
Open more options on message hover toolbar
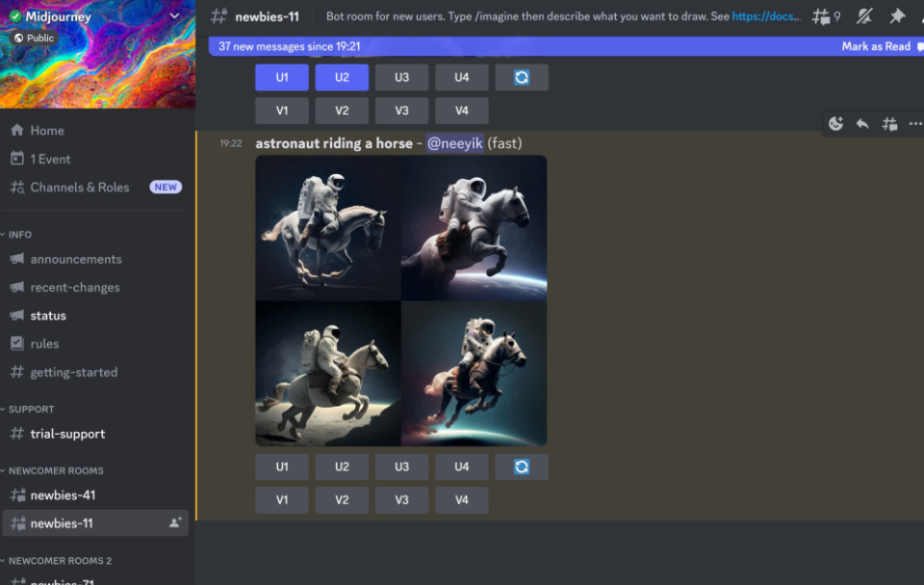914,124
